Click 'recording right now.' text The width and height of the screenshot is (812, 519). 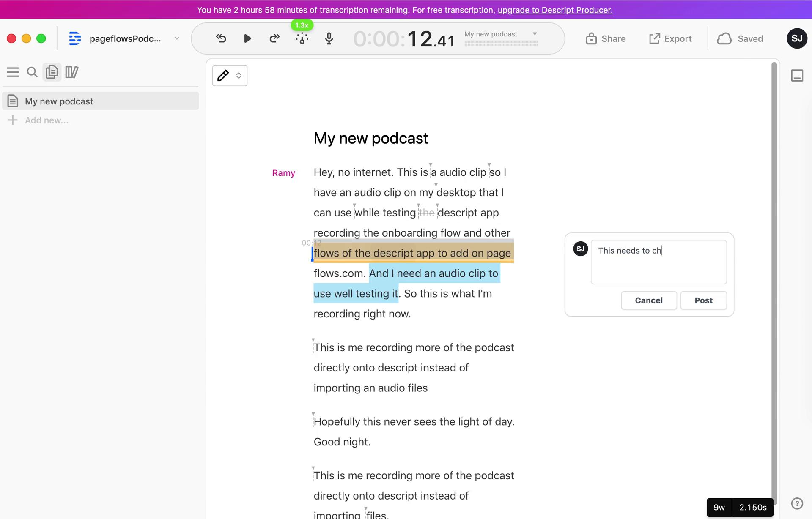coord(362,314)
